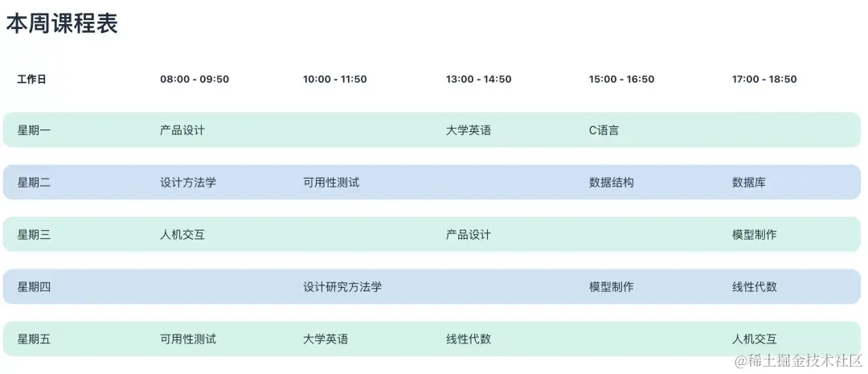Select the 13:00 - 14:50 time header
The width and height of the screenshot is (868, 374).
pos(478,79)
